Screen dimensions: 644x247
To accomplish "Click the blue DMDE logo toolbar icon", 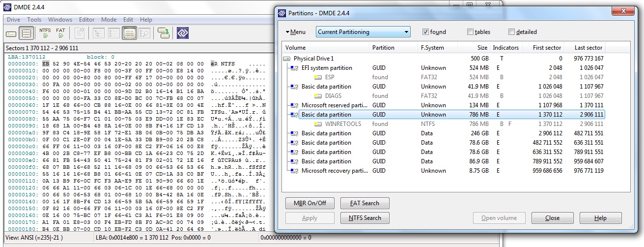I will point(183,33).
